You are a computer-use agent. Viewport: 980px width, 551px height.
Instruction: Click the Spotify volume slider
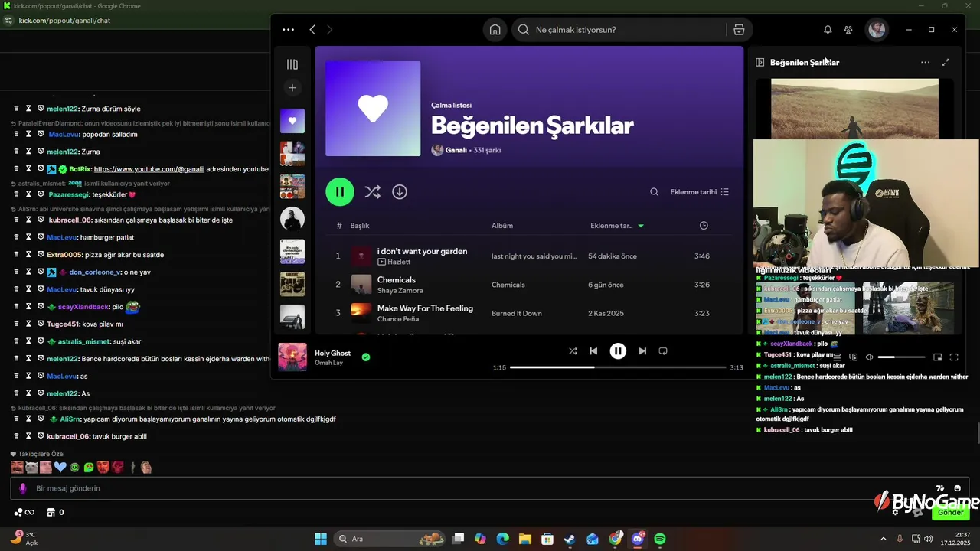pos(900,357)
